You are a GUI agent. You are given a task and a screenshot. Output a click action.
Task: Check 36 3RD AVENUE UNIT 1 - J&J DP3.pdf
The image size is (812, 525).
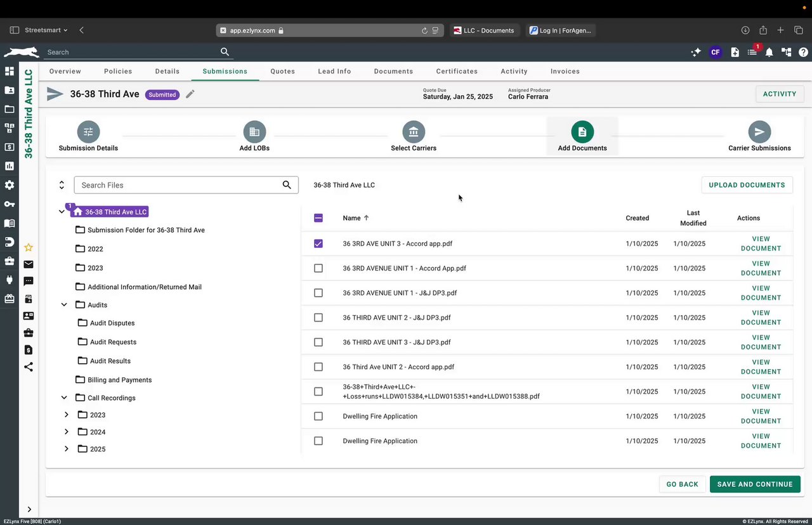(318, 293)
